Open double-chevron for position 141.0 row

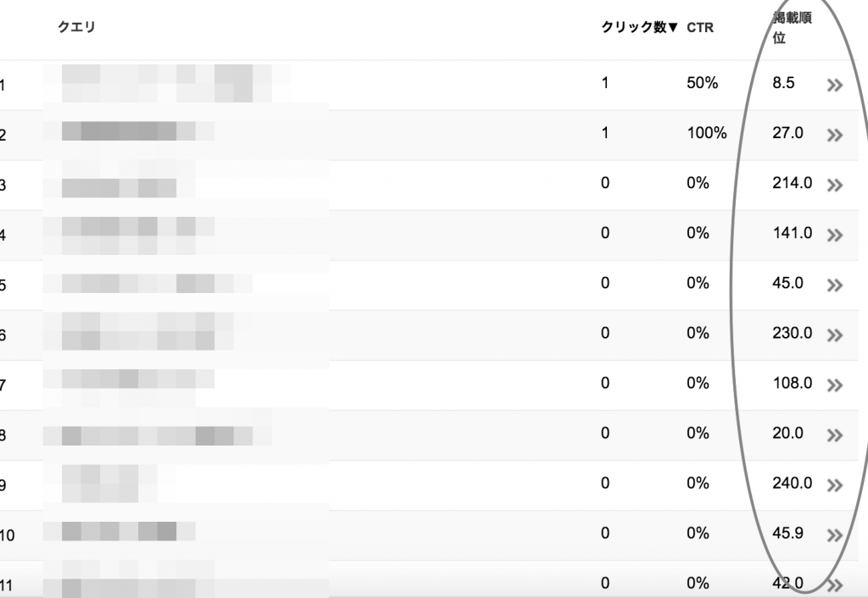[x=835, y=235]
